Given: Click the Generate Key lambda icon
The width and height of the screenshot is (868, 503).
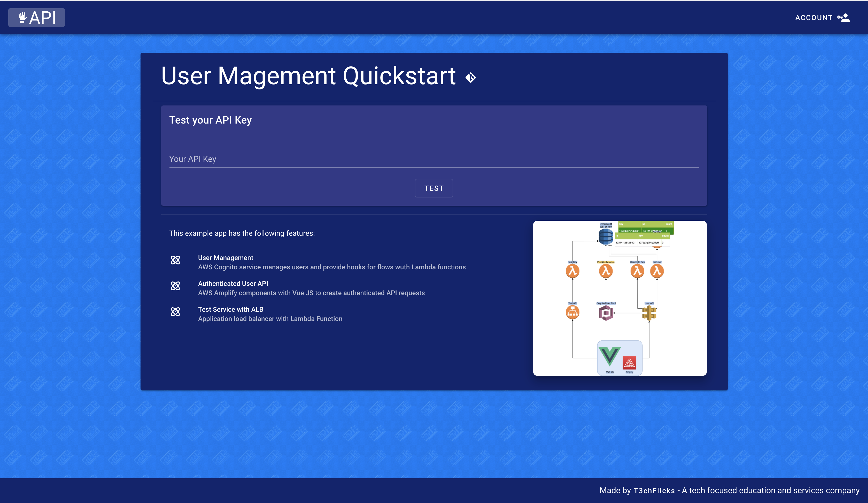Looking at the screenshot, I should 637,271.
